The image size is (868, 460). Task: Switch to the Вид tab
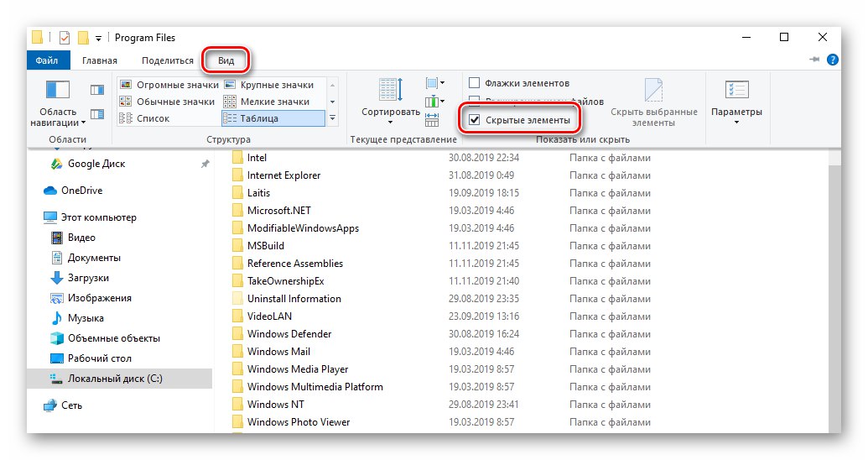(226, 60)
